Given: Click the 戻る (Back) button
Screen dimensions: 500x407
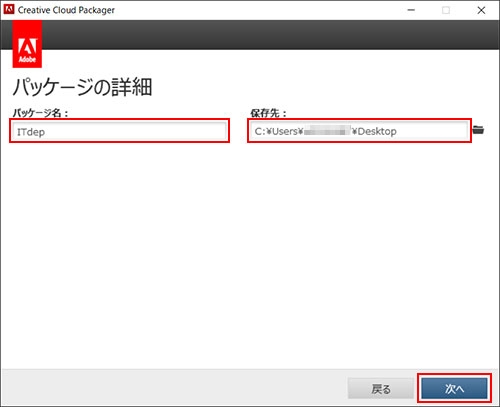Looking at the screenshot, I should coord(381,388).
